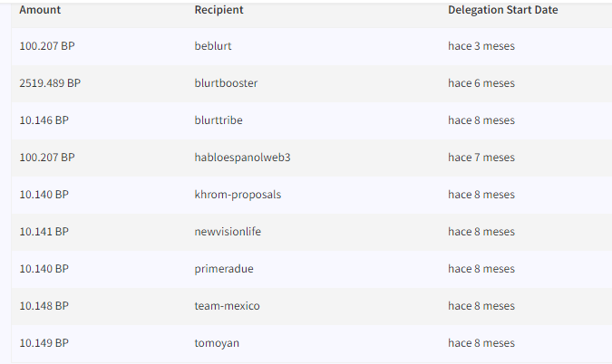The height and width of the screenshot is (364, 612).
Task: Open the newvisionlife recipient profile
Action: coord(228,232)
